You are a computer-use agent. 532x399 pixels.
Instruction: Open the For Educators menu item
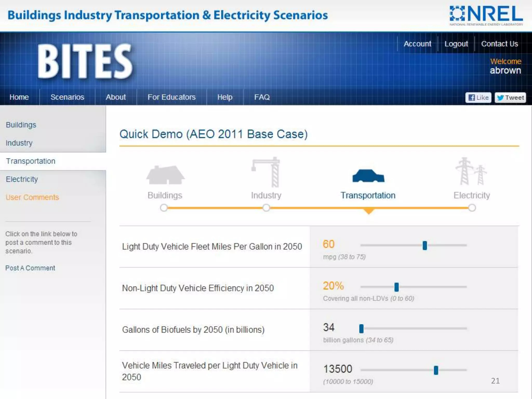coord(171,97)
